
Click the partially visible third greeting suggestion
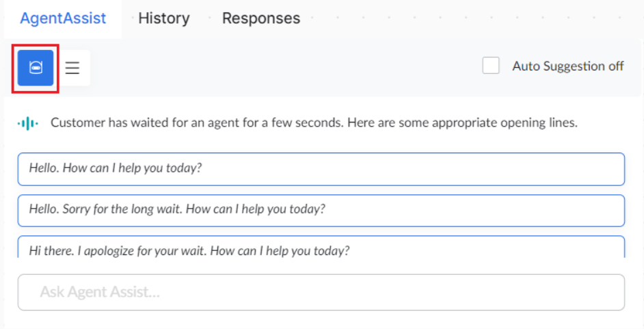321,248
